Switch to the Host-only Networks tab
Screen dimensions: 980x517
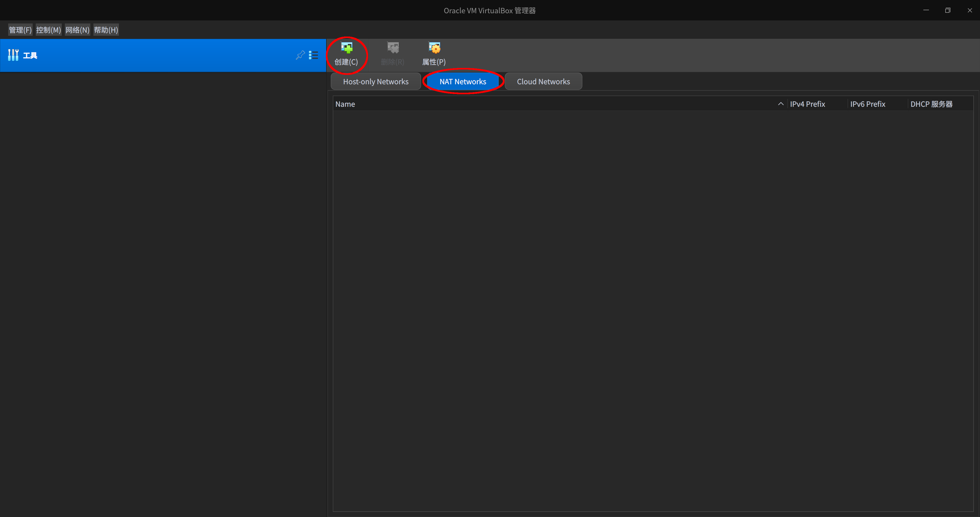[x=375, y=81]
